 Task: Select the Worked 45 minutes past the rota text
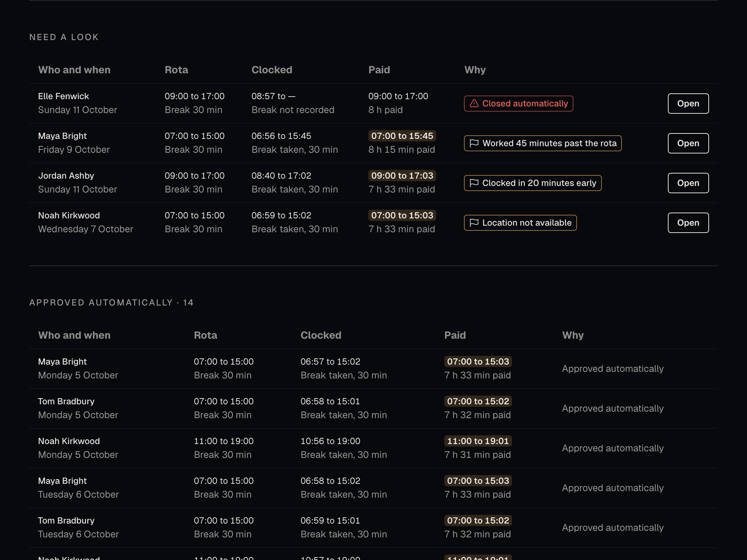point(549,143)
